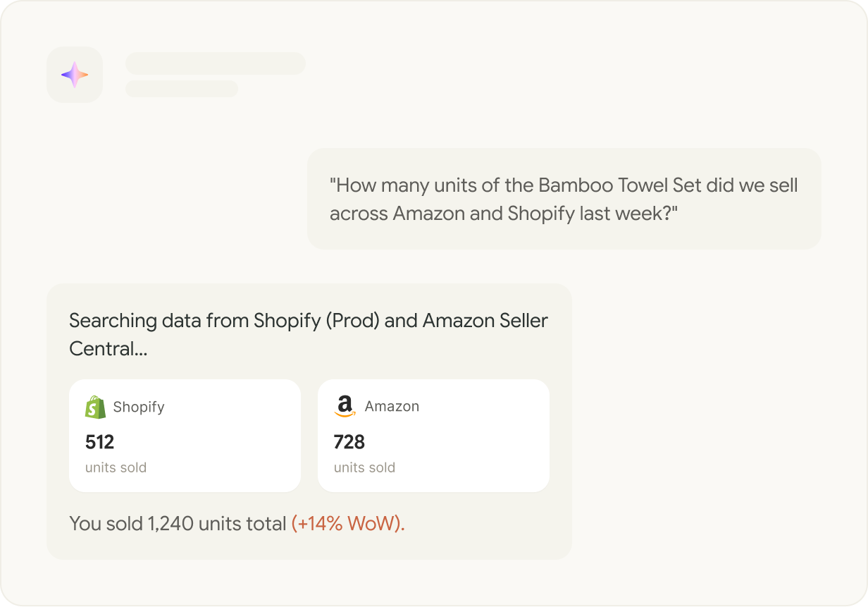
Task: Click "Amazon Seller" in the searching status
Action: 485,321
